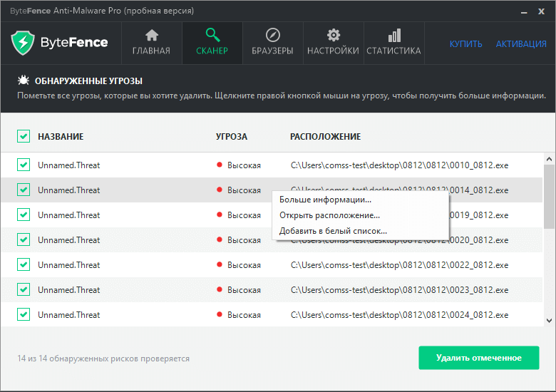556x392 pixels.
Task: Toggle the select-all checkbox beside Название
Action: pyautogui.click(x=24, y=136)
